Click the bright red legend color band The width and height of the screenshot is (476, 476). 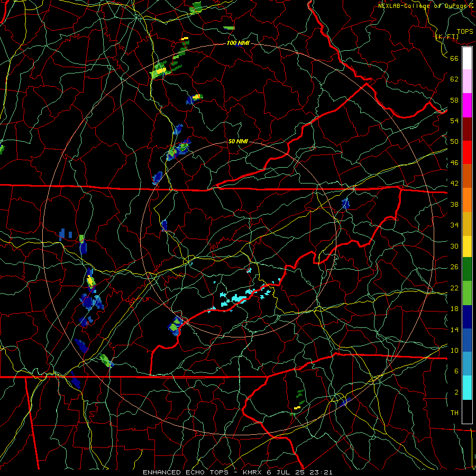point(467,152)
